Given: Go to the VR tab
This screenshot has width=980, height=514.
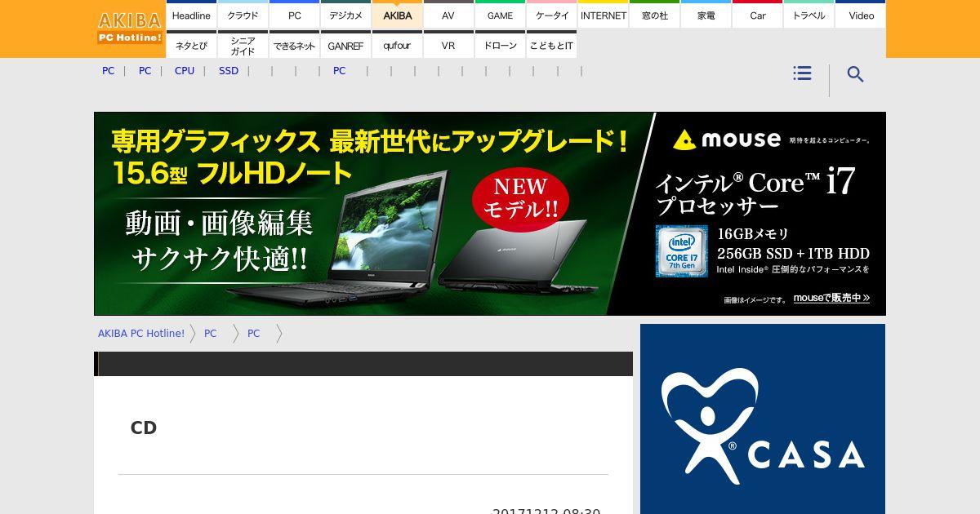Looking at the screenshot, I should [448, 46].
